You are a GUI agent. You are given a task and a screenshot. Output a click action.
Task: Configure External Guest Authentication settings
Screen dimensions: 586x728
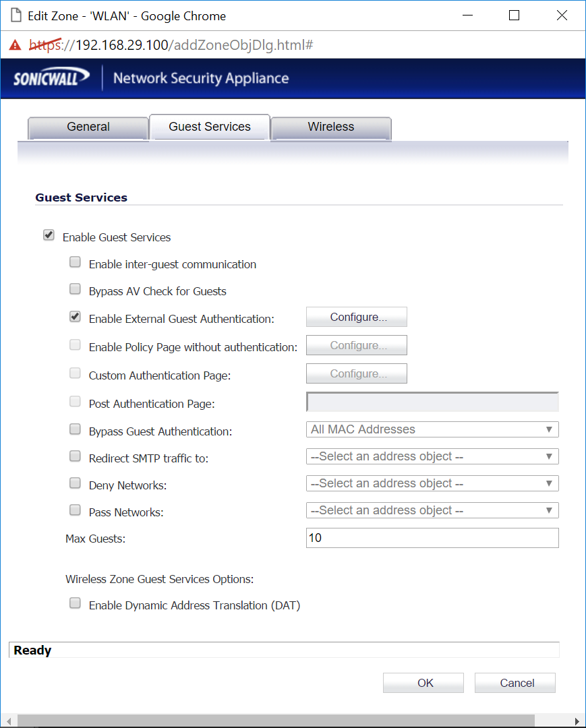click(x=356, y=317)
